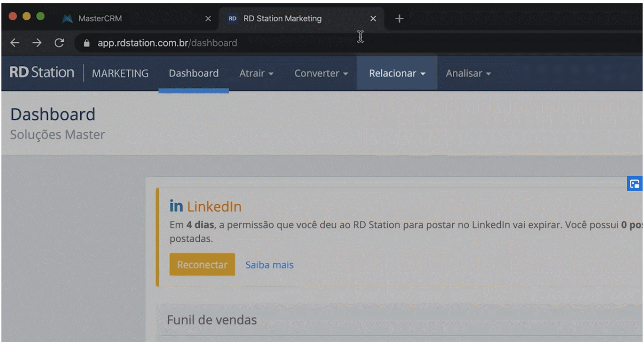Go forward with the browser forward arrow

click(x=37, y=43)
